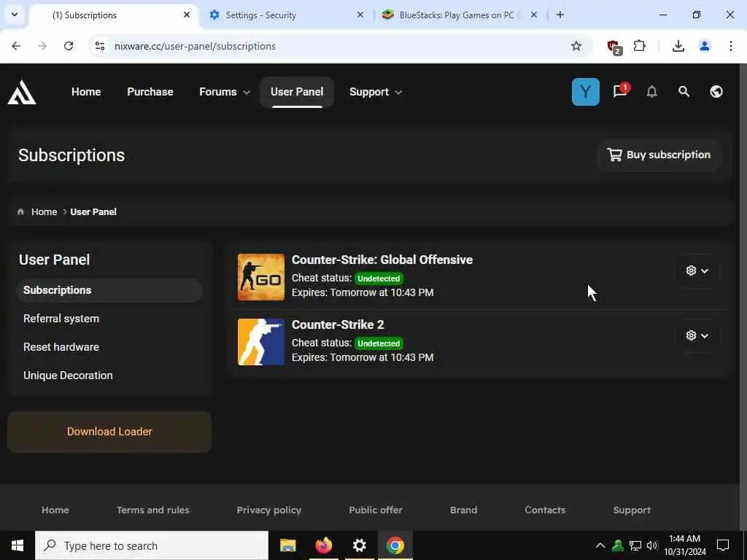
Task: Open Chrome downloads icon
Action: (678, 46)
